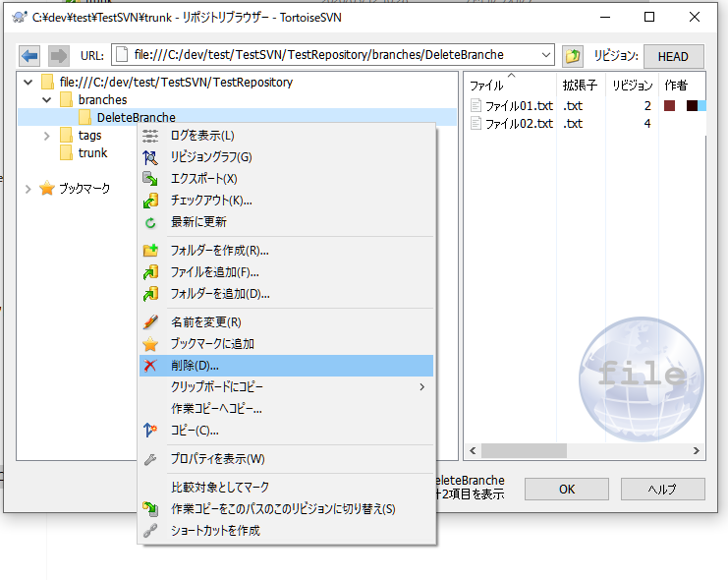The width and height of the screenshot is (728, 580).
Task: Click the Add folder (フォルダーを追加) icon
Action: [x=150, y=294]
